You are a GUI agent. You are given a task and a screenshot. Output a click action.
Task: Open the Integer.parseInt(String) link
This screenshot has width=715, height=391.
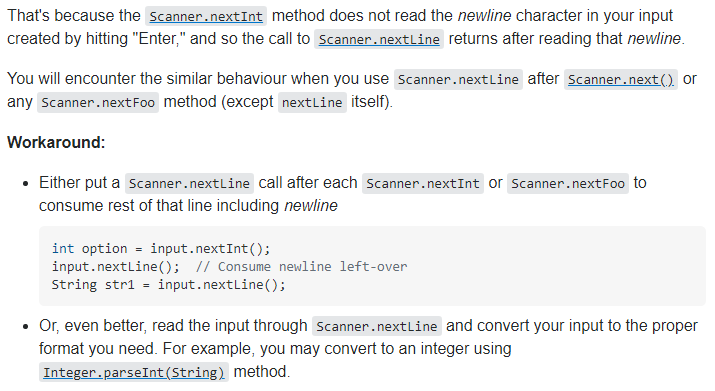tap(134, 372)
